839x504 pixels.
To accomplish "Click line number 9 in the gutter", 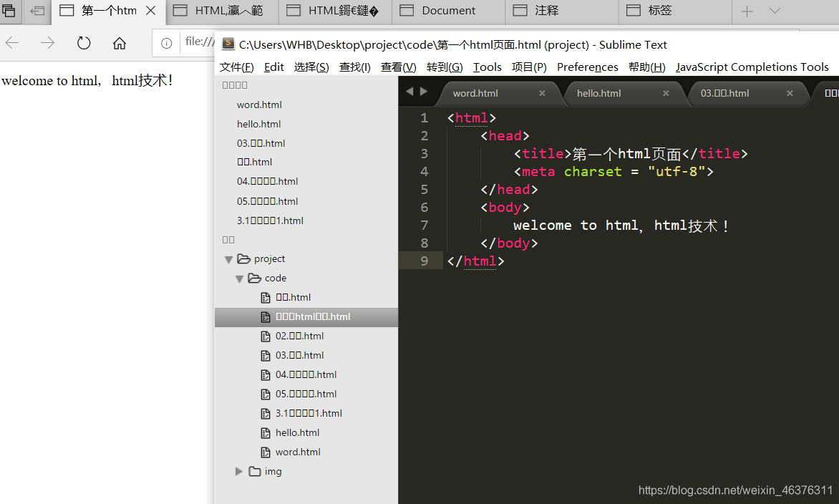I will 425,261.
